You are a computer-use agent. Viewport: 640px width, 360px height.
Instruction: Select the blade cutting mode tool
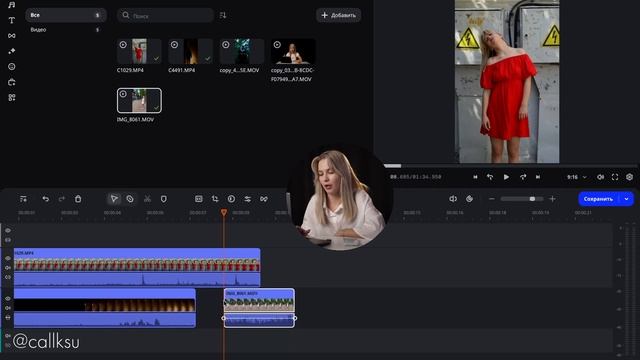pos(130,199)
